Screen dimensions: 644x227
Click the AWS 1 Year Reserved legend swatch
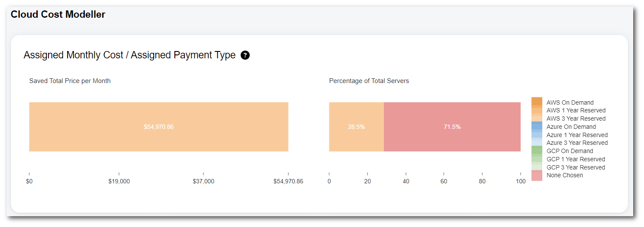(537, 110)
